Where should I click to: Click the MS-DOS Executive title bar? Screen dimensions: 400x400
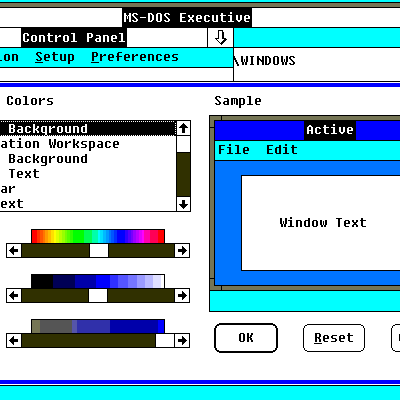coord(200,17)
